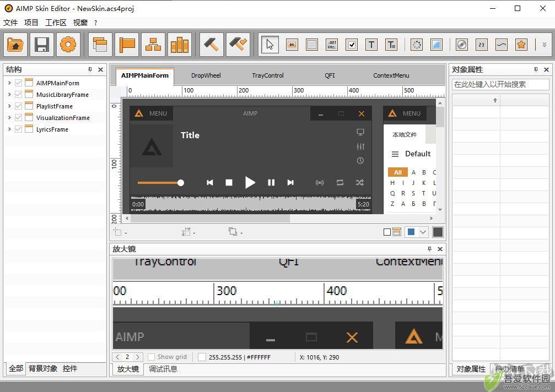Click the hammer with checkmark icon
The width and height of the screenshot is (555, 392).
point(238,45)
